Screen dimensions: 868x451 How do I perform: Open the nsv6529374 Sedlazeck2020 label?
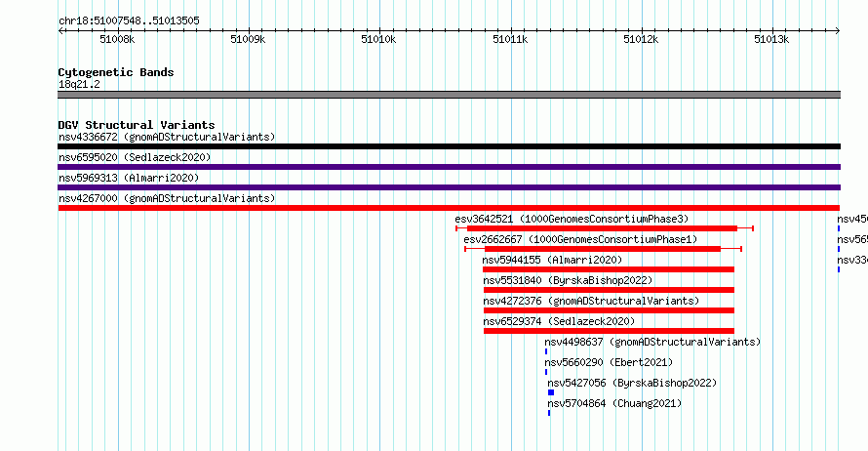[559, 321]
